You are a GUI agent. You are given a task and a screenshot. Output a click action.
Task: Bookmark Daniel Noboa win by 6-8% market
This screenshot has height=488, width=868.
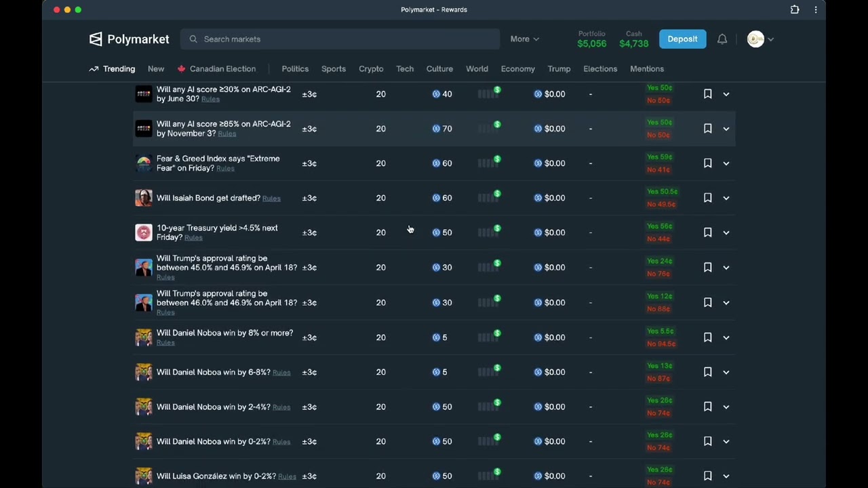[707, 372]
